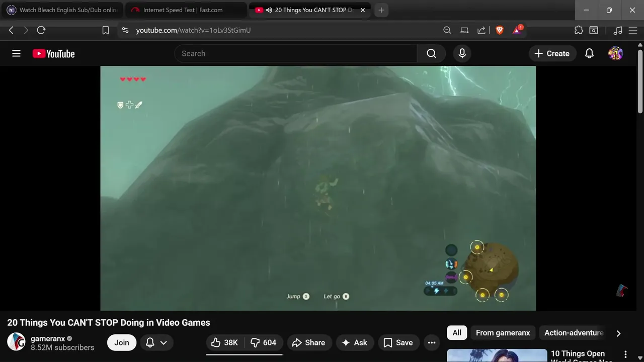
Task: Open media casting icon in address bar
Action: click(464, 30)
